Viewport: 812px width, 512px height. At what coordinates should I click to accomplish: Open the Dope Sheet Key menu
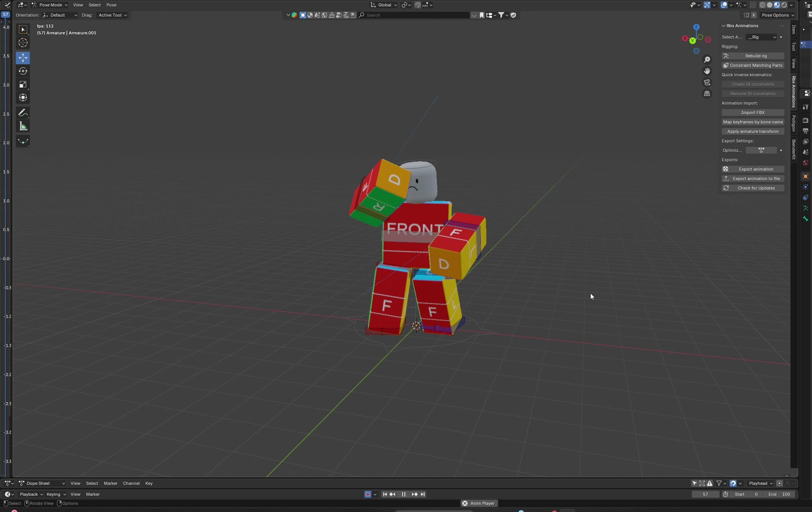pyautogui.click(x=149, y=483)
